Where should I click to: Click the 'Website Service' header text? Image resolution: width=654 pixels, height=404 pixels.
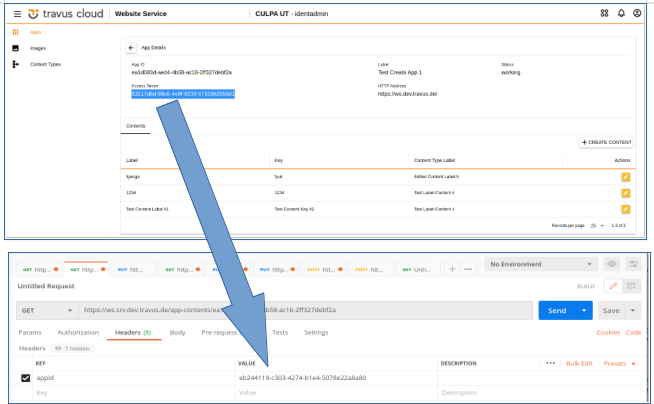[x=141, y=14]
